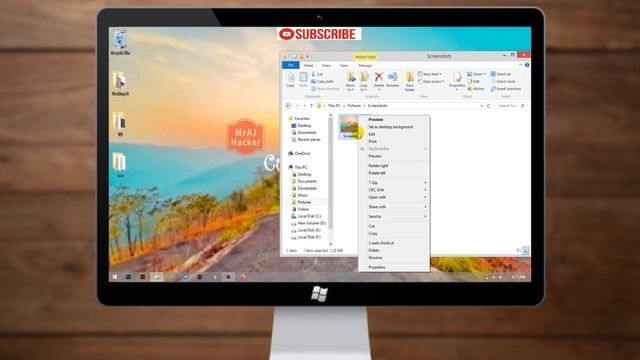Click the Refresh button beside the address bar
This screenshot has height=360, width=640.
pos(489,106)
